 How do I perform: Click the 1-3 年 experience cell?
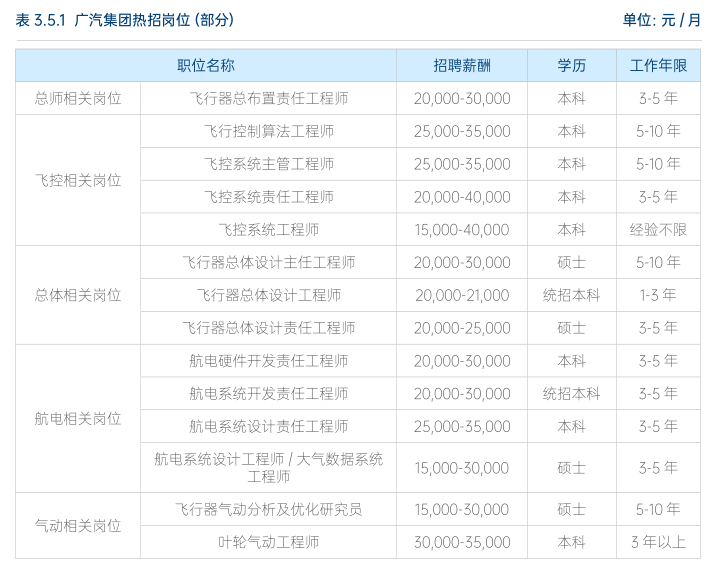coord(658,295)
